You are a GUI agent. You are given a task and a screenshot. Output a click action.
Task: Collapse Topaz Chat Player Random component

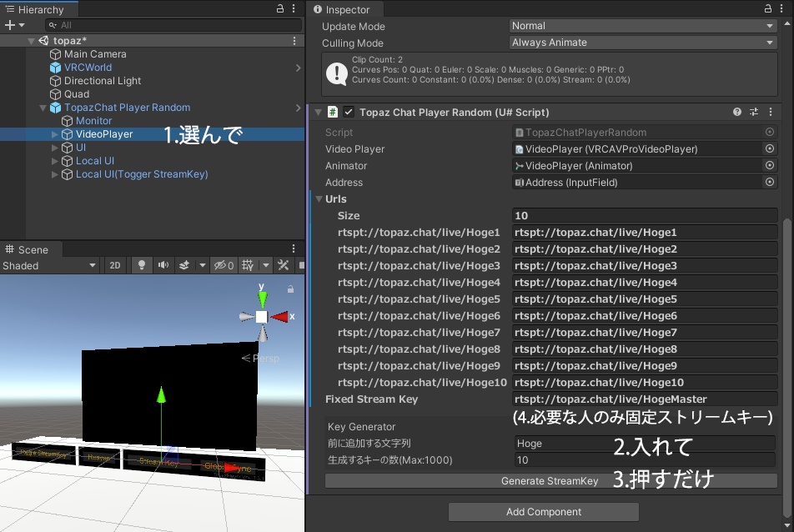(x=318, y=113)
